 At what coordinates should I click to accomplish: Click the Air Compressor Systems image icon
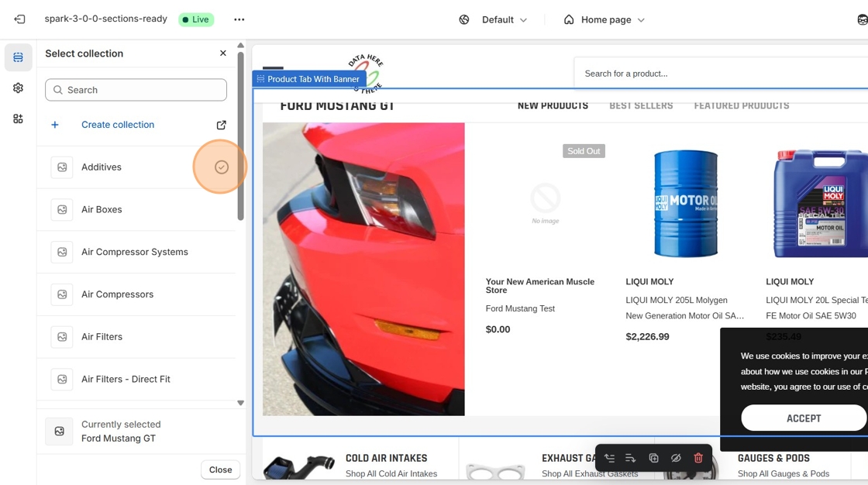click(x=62, y=252)
